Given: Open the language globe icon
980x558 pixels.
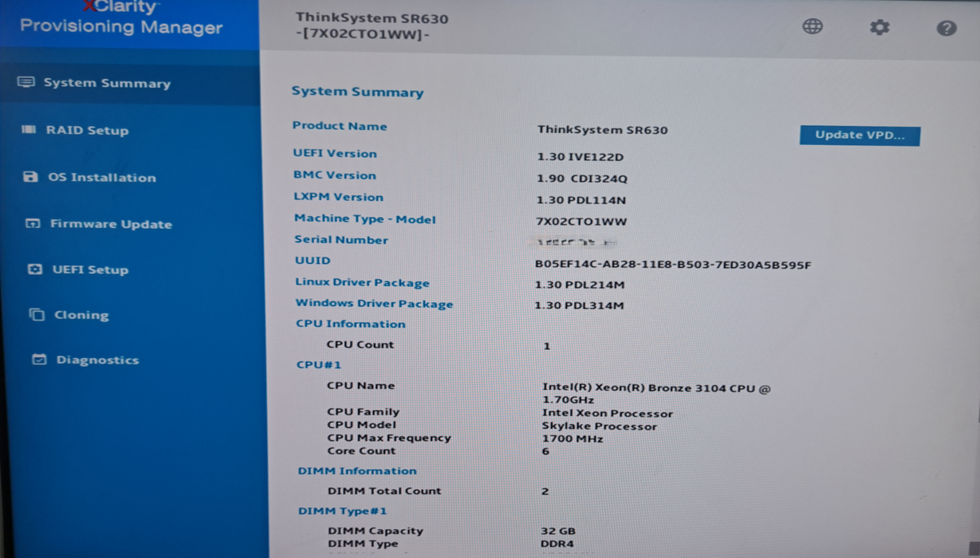Looking at the screenshot, I should (813, 26).
